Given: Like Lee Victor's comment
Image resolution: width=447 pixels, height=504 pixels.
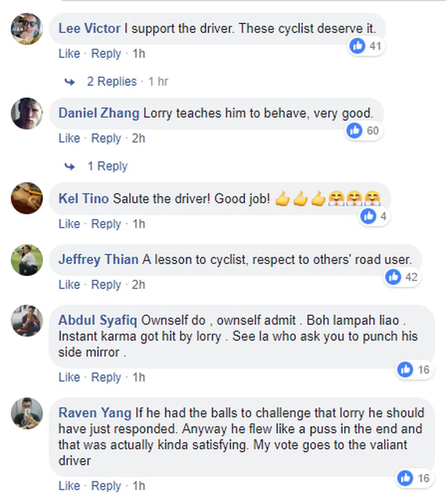Looking at the screenshot, I should [69, 54].
